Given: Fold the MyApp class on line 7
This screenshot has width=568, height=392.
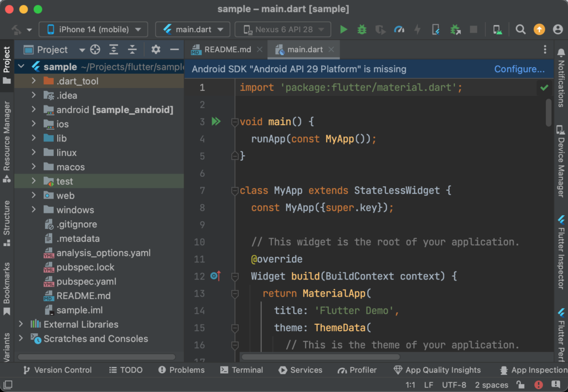Looking at the screenshot, I should coord(235,190).
